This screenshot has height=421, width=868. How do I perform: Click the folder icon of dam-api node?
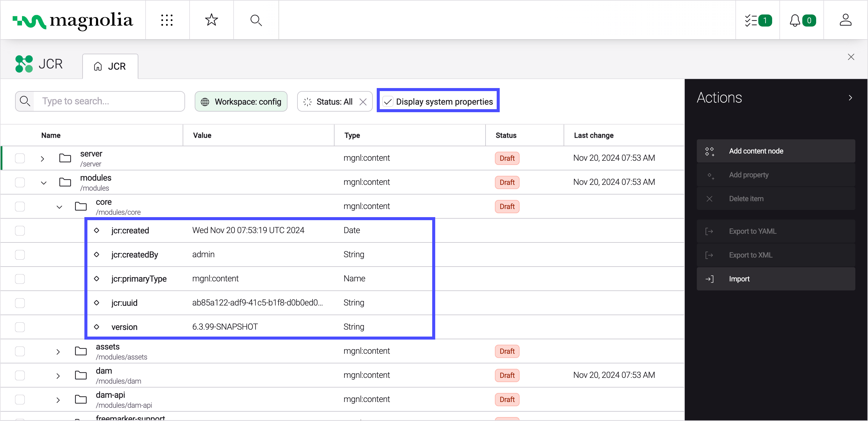(80, 399)
